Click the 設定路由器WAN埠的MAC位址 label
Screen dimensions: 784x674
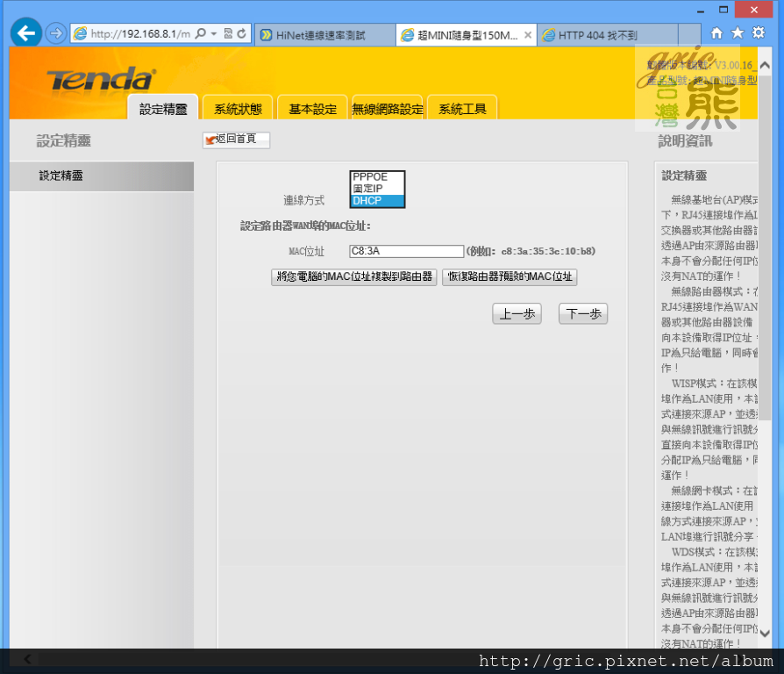coord(305,226)
